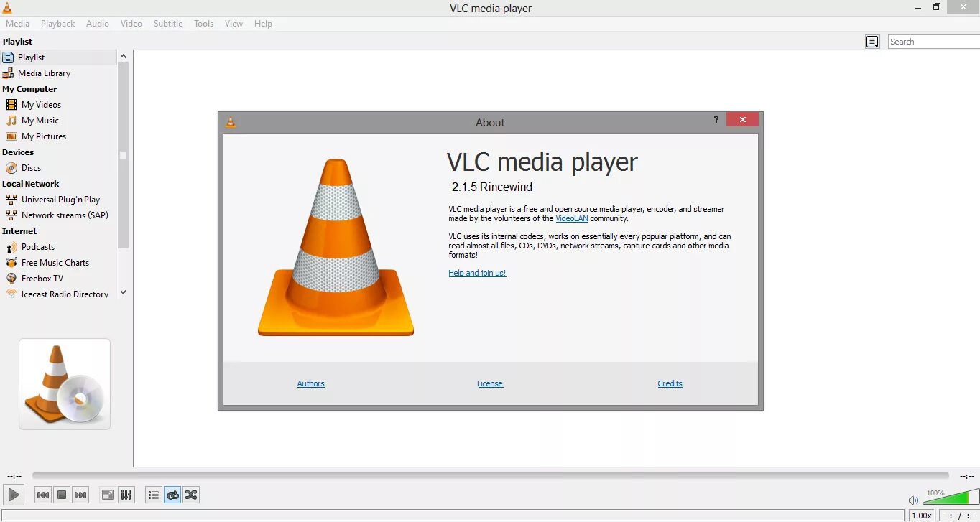Toggle the playlist view button in bottom toolbar
Image resolution: width=980 pixels, height=522 pixels.
(x=153, y=495)
